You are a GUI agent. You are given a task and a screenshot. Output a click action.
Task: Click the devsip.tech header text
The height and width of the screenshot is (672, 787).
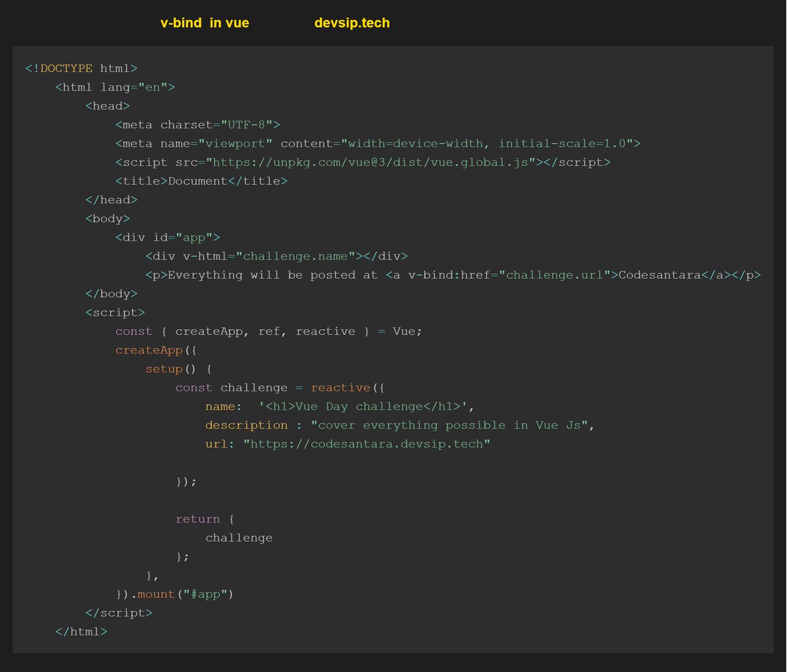tap(352, 22)
